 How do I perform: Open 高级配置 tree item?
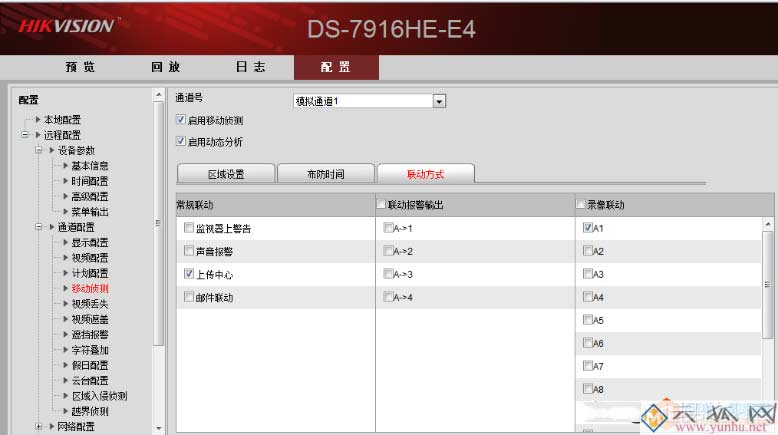coord(90,196)
